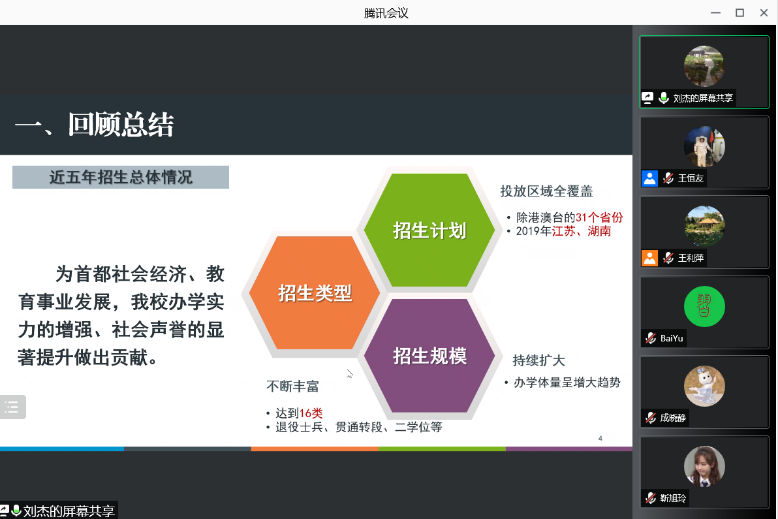This screenshot has width=778, height=519.
Task: Select BaiYu's green avatar
Action: tap(704, 304)
